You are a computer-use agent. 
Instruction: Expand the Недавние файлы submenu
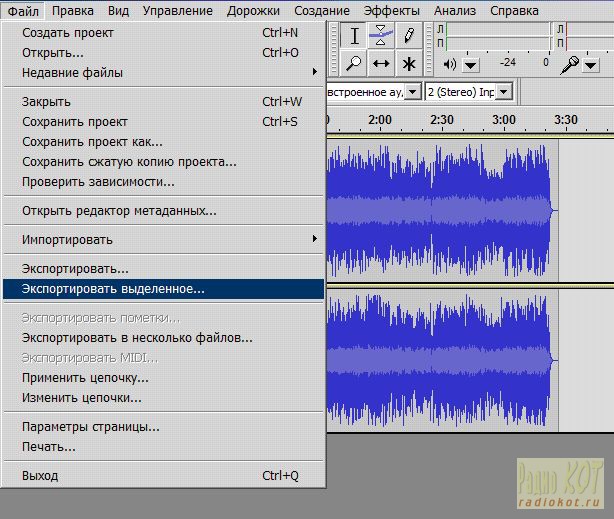(164, 72)
